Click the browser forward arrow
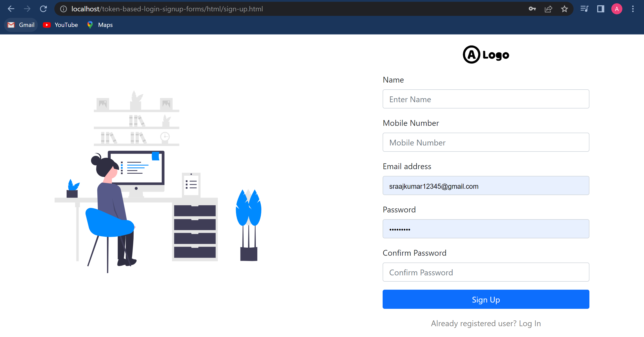This screenshot has height=337, width=644. tap(27, 9)
